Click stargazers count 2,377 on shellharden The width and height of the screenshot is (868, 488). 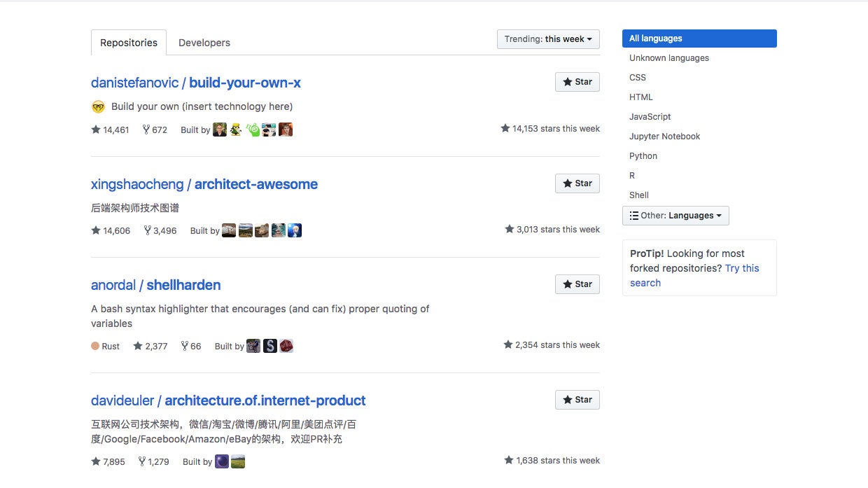click(x=150, y=346)
